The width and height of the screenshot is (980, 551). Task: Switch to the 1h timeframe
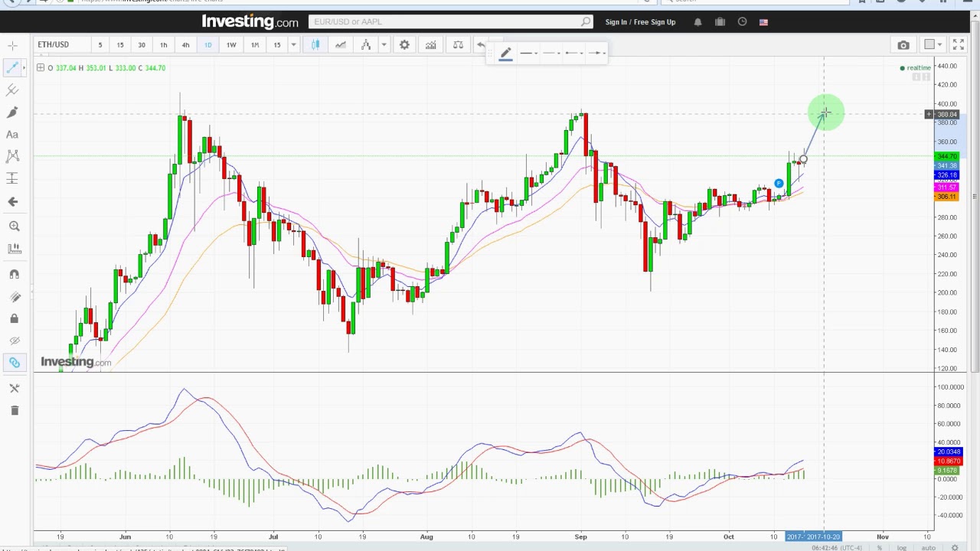(163, 45)
